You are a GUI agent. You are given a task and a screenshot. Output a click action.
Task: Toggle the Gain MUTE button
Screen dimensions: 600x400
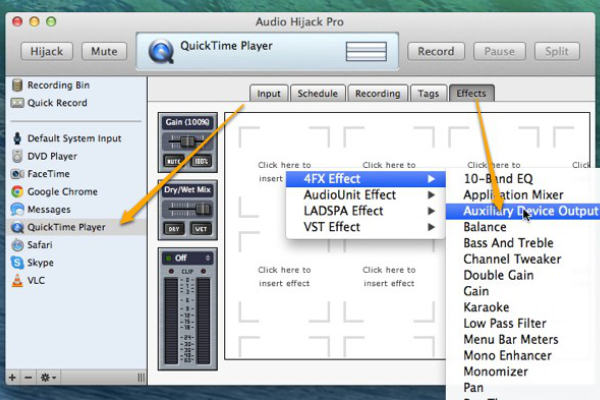(x=174, y=161)
